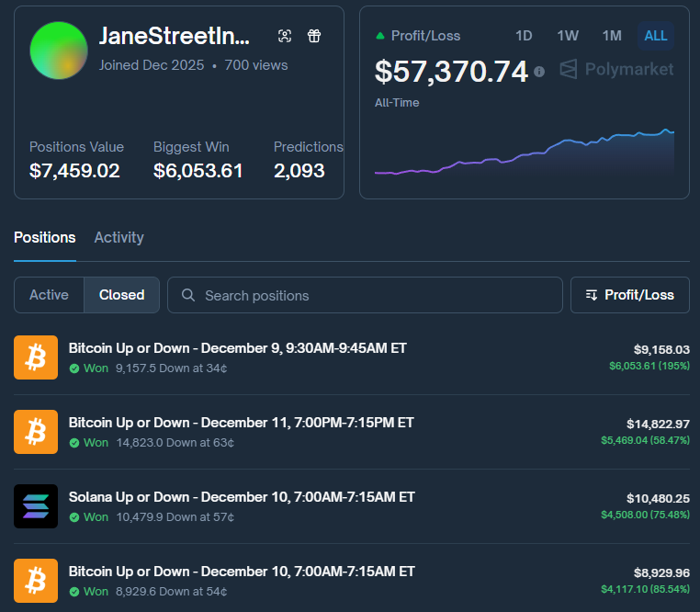Open the Profit/Loss sort dropdown

pos(630,295)
